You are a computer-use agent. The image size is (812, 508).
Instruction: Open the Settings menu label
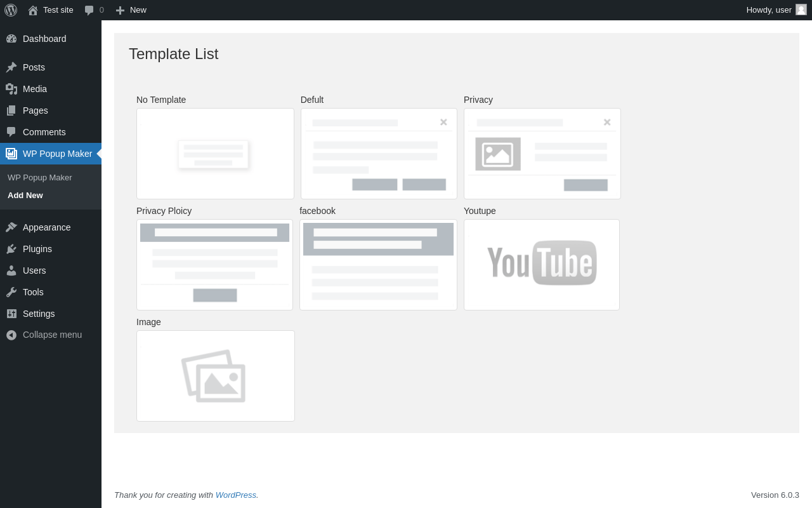click(39, 314)
